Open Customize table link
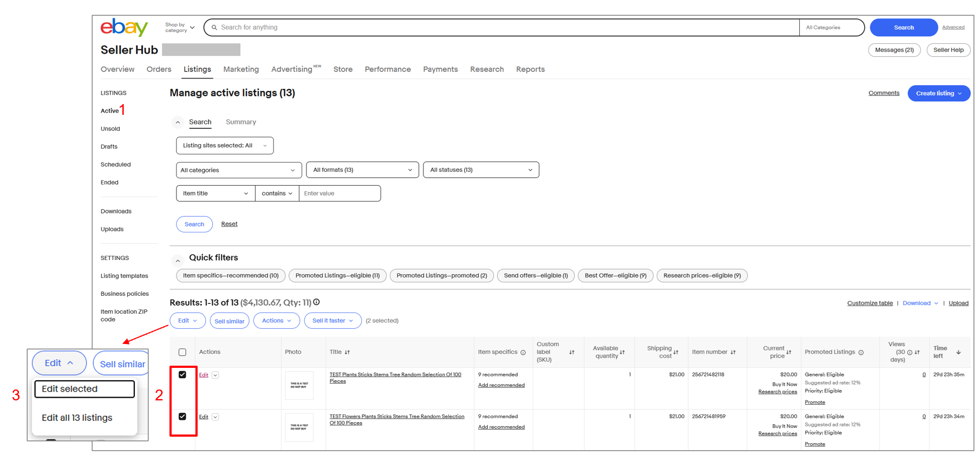 (x=870, y=303)
